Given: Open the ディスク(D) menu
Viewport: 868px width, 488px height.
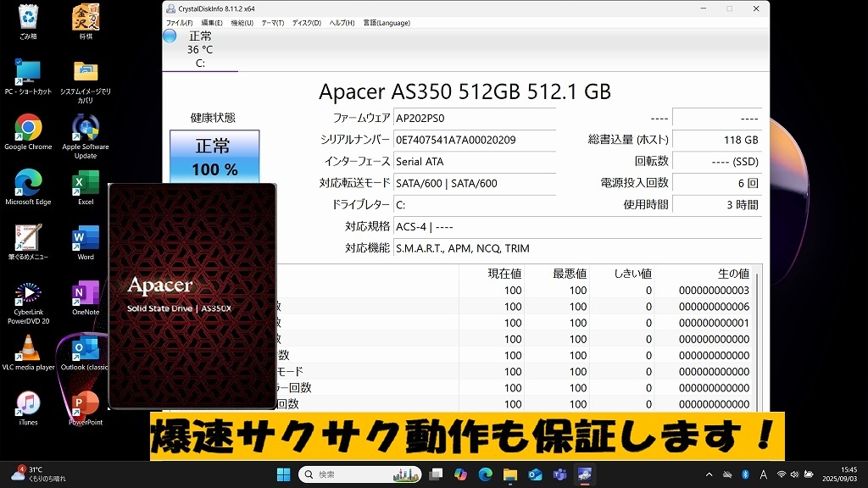Looking at the screenshot, I should pos(307,23).
